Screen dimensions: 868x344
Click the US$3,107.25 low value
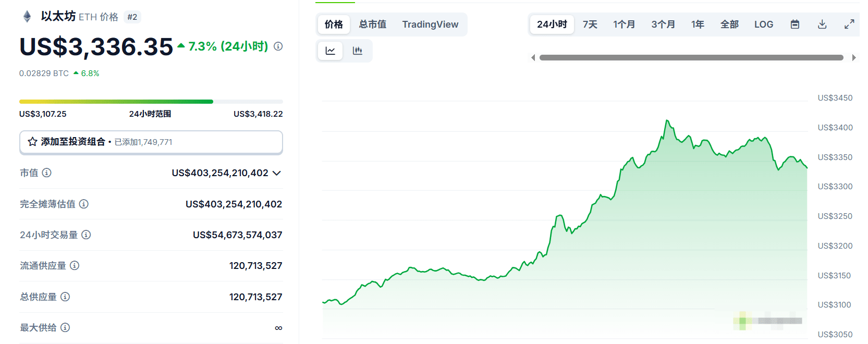(x=43, y=114)
